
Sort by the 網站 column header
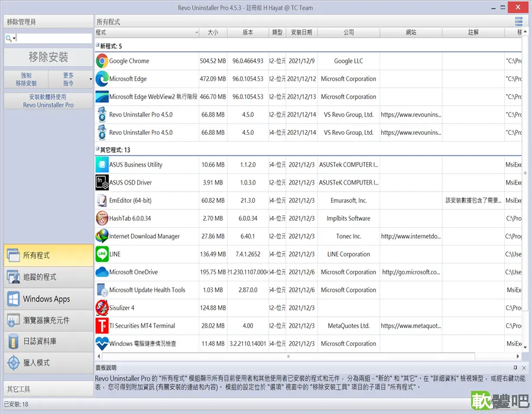411,33
